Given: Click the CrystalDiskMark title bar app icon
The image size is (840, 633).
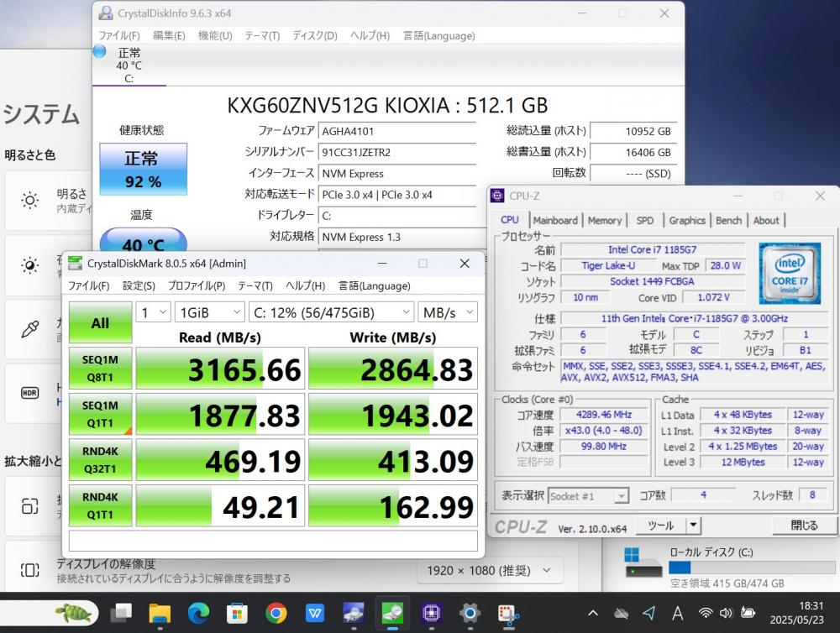Looking at the screenshot, I should 76,264.
